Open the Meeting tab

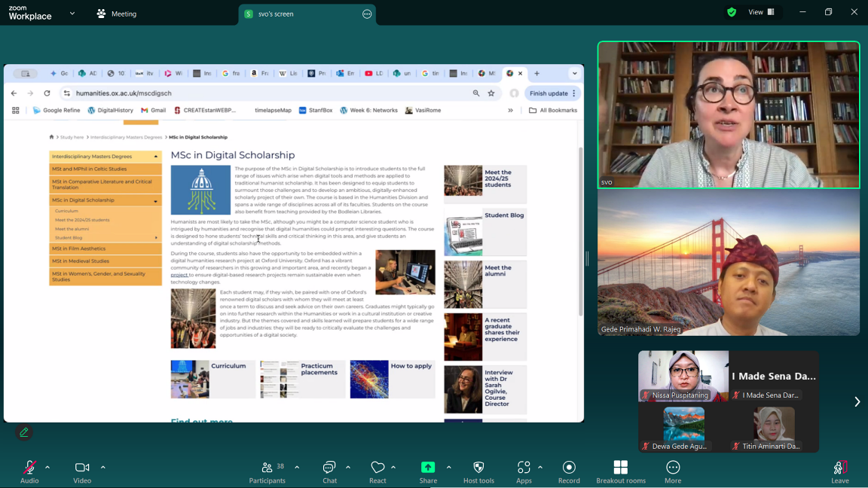click(117, 14)
